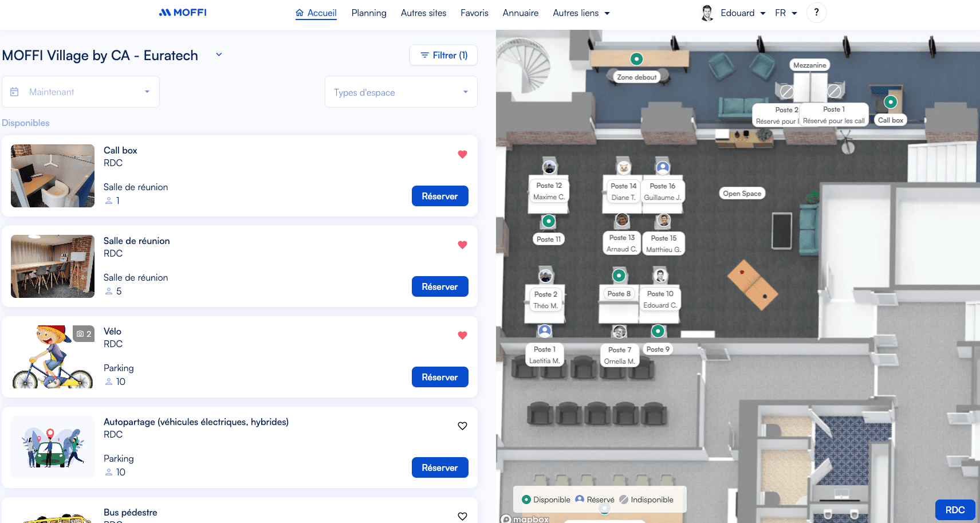Open the help question mark icon
Image resolution: width=980 pixels, height=523 pixels.
[x=816, y=13]
